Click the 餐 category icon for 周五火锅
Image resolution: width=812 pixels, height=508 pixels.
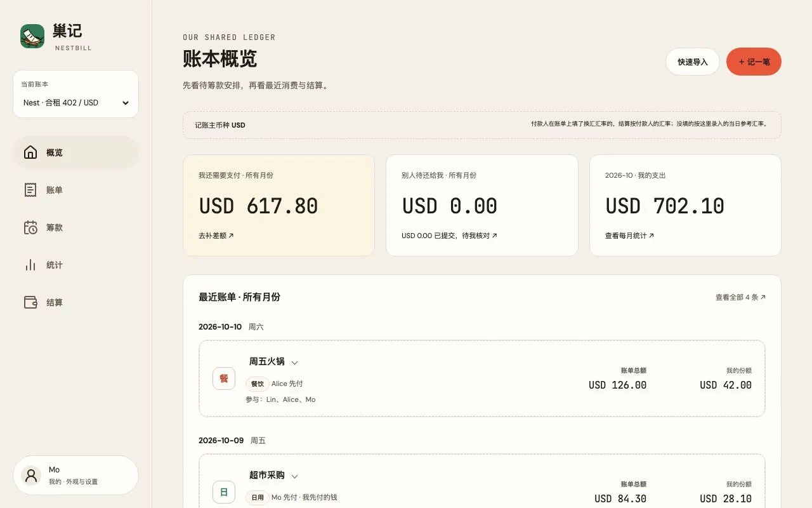[x=224, y=378]
